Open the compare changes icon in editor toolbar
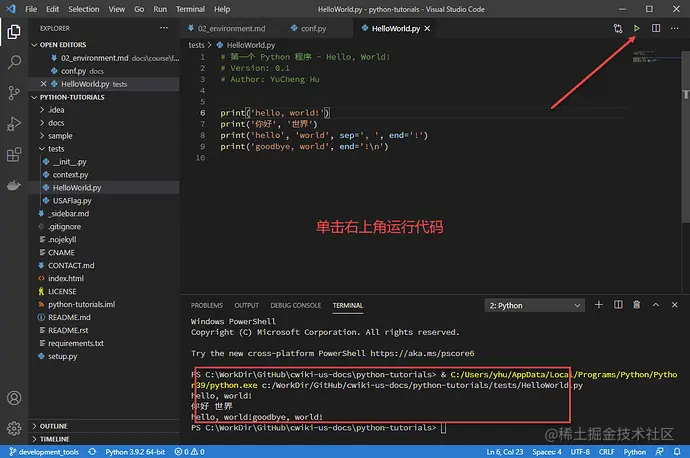The height and width of the screenshot is (458, 690). coord(618,28)
